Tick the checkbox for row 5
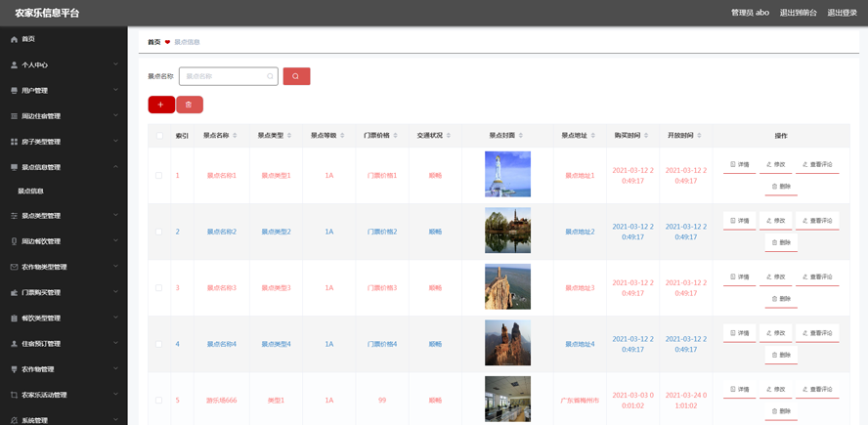The height and width of the screenshot is (425, 868). (159, 401)
